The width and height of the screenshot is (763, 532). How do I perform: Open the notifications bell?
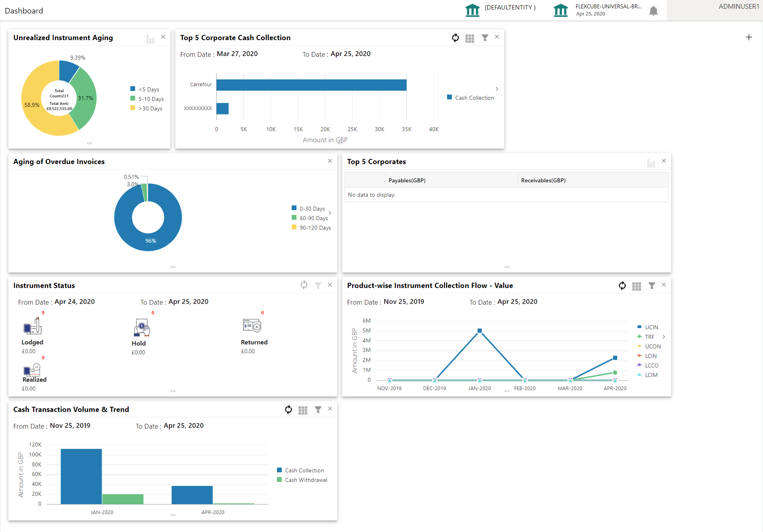pos(653,11)
